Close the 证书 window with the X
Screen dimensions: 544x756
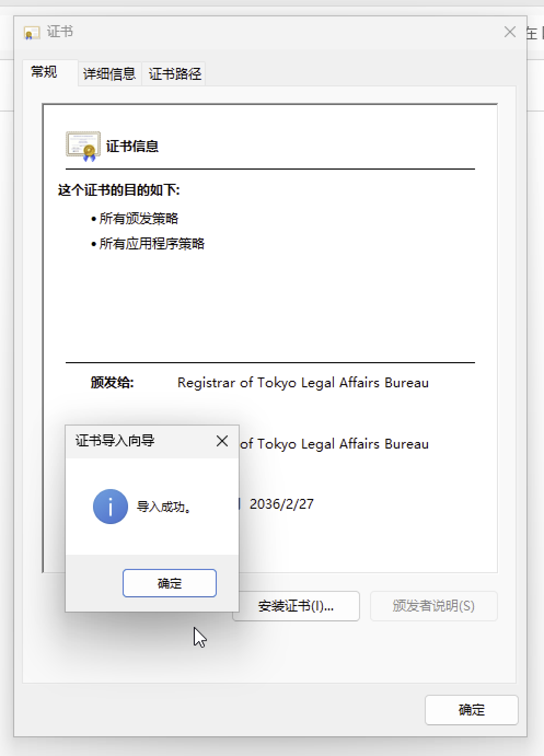(510, 32)
